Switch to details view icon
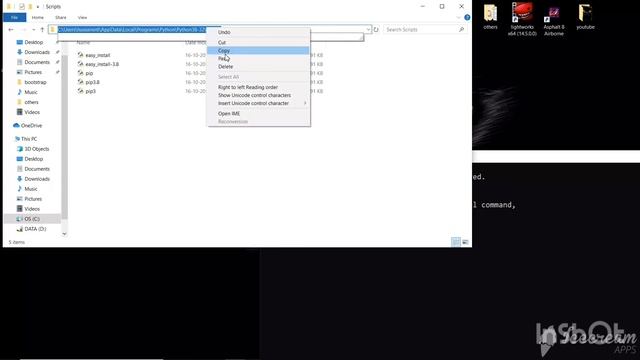 click(x=456, y=242)
